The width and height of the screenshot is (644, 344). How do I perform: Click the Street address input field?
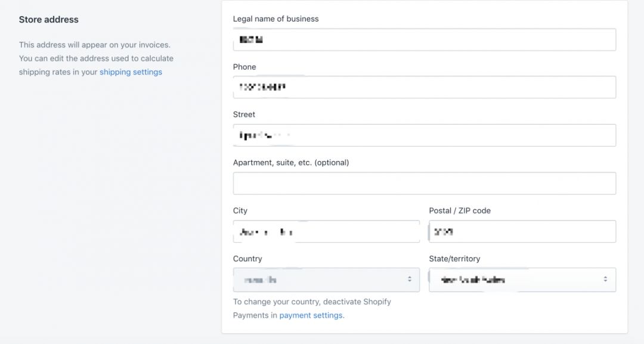click(x=423, y=135)
